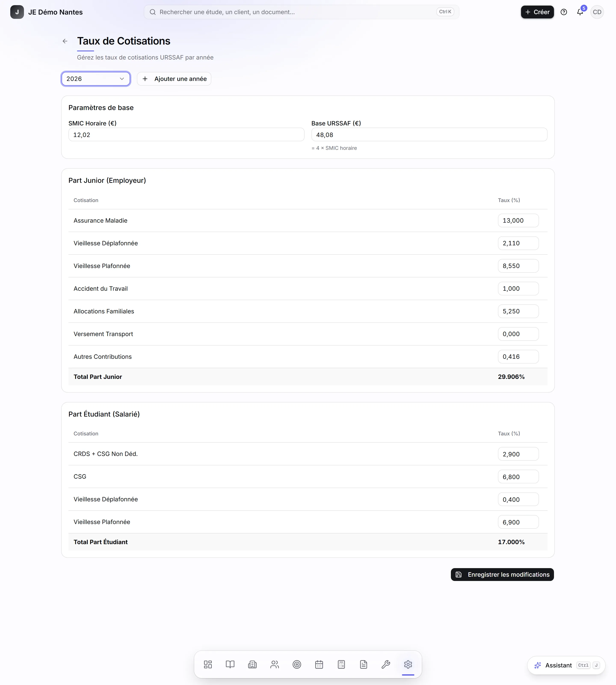Click the JE Démo Nantes logo icon
Screen dimensions: 616x685
click(x=17, y=12)
